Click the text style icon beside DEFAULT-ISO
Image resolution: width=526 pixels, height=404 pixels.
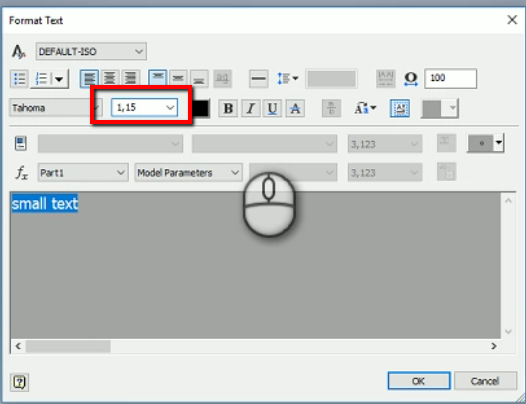click(x=19, y=52)
